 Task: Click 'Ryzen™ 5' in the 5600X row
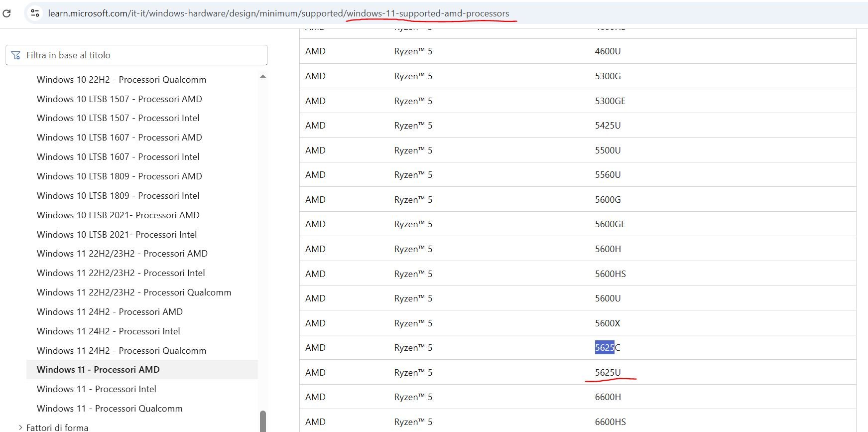pos(413,323)
